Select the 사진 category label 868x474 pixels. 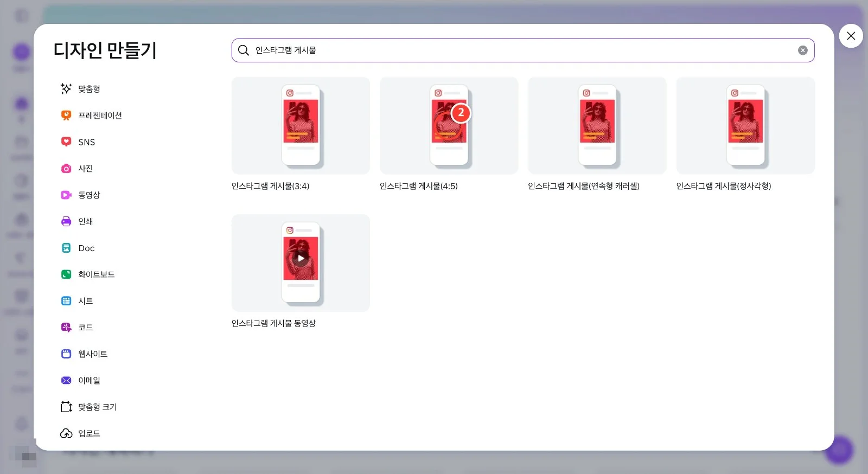click(85, 168)
